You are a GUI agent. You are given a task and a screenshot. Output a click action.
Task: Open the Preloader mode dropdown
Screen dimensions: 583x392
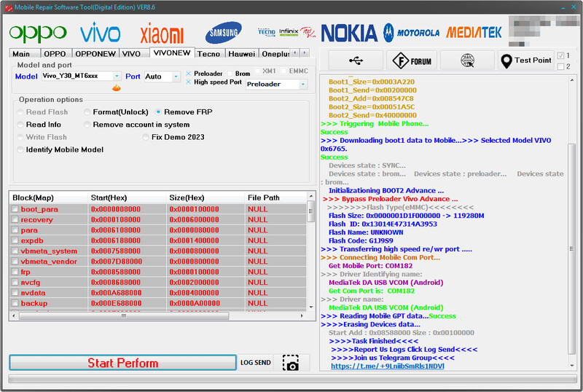click(276, 85)
